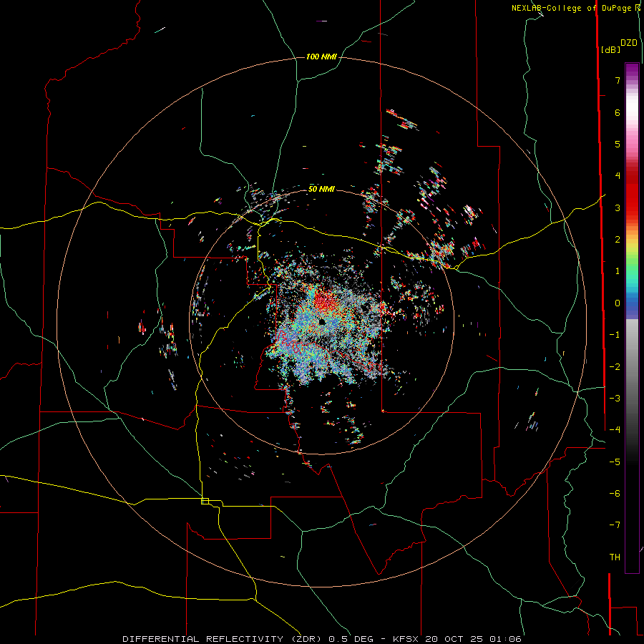644x644 pixels.
Task: Click the small yellow square marker on the highway
Action: pyautogui.click(x=205, y=501)
